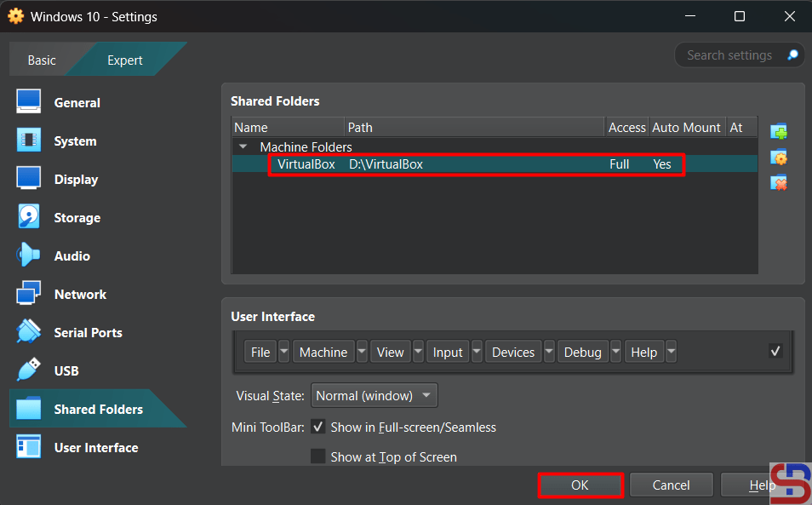812x505 pixels.
Task: Switch to the Basic tab
Action: (x=42, y=60)
